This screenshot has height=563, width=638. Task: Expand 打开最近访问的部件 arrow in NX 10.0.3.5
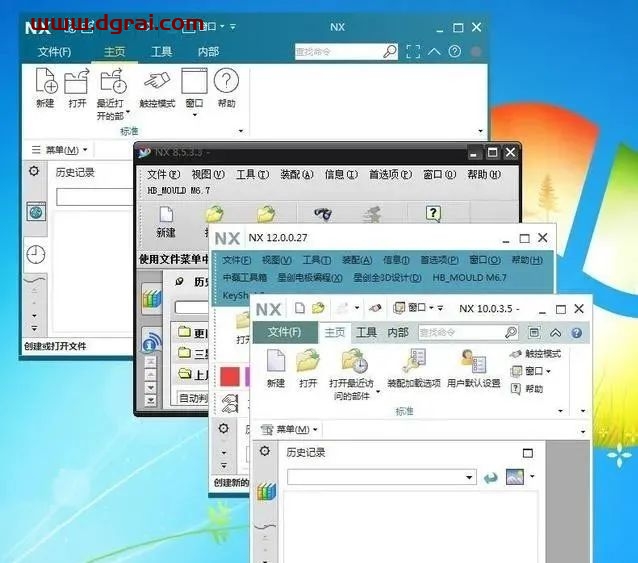coord(378,392)
